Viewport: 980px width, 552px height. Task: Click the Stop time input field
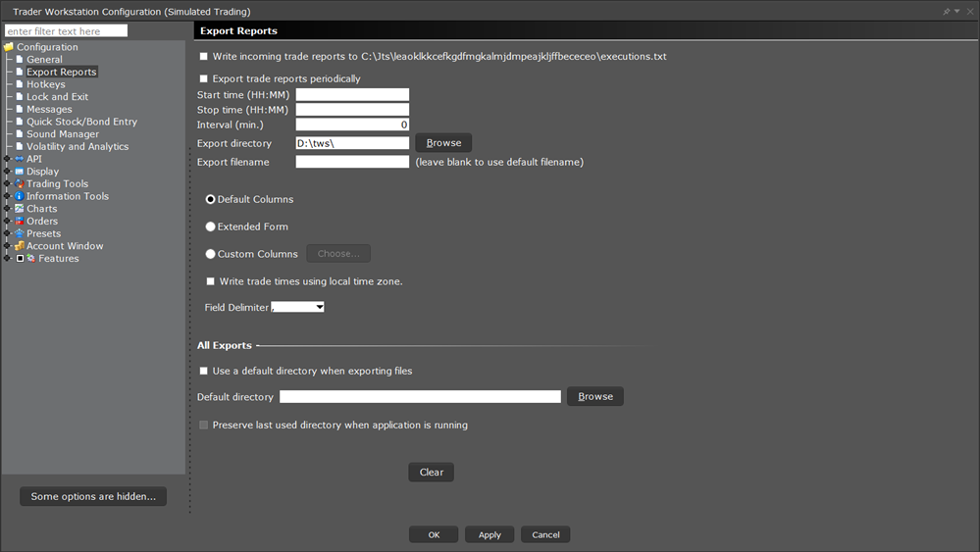352,110
